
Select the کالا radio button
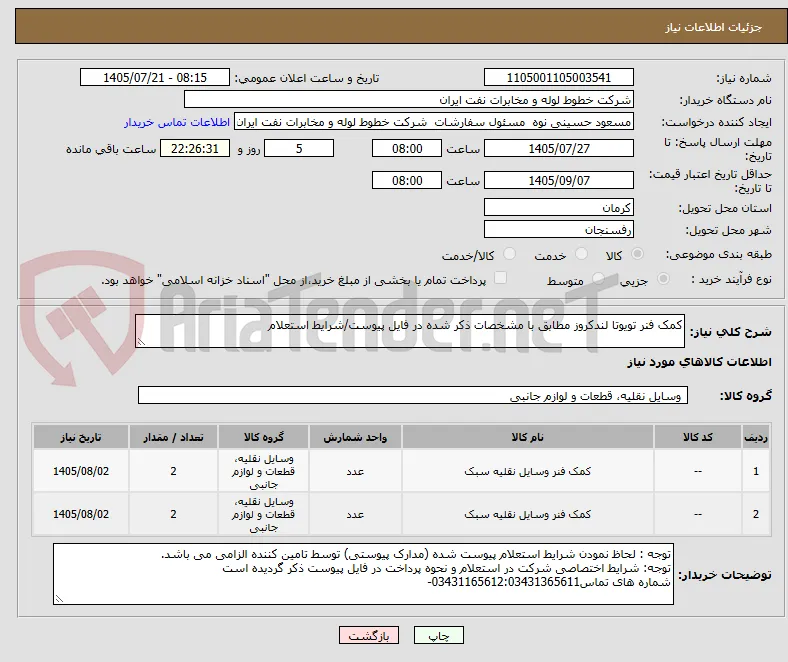click(637, 254)
